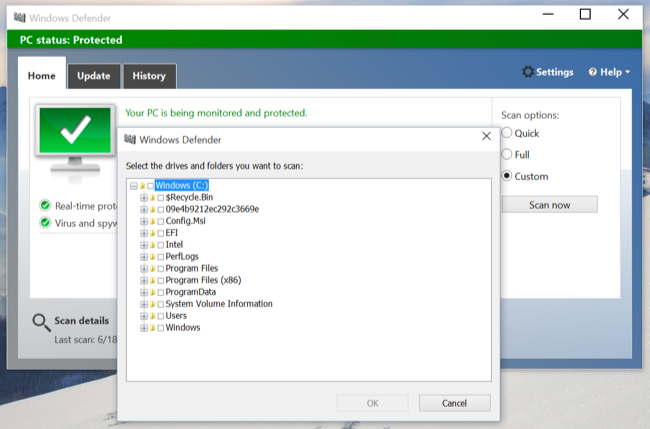
Task: Open the Help question mark icon
Action: (x=593, y=72)
